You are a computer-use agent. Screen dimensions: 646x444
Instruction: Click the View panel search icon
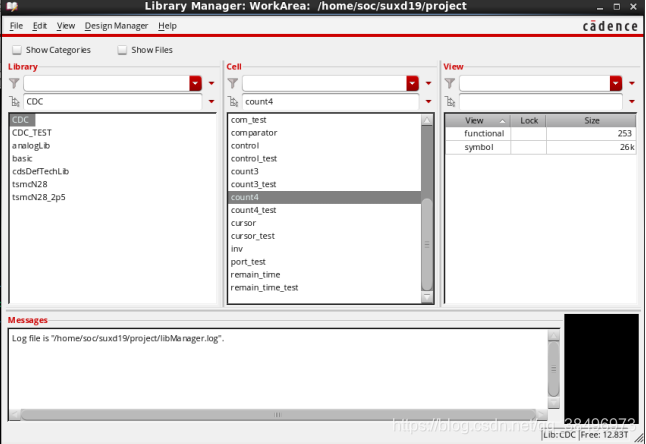tap(450, 102)
